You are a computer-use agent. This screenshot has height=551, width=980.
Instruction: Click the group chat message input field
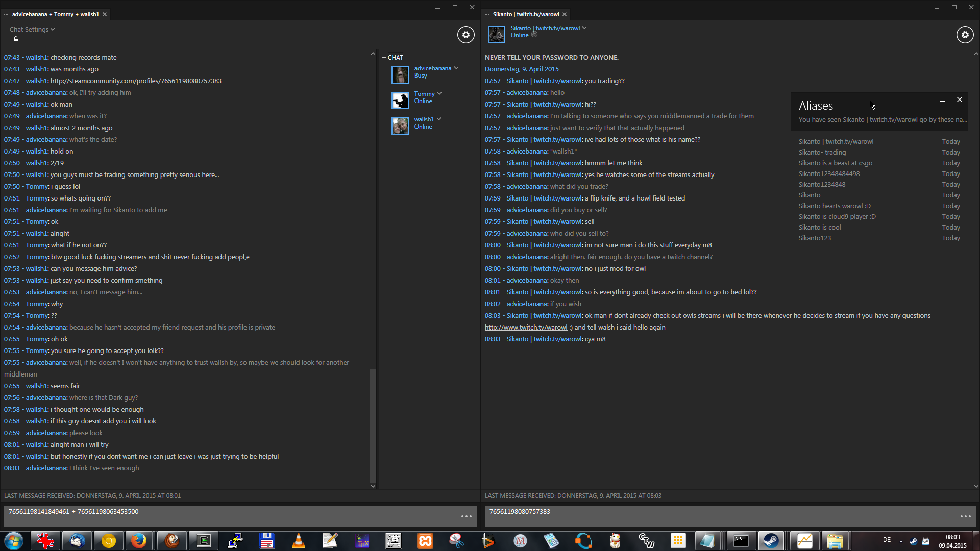pos(230,515)
